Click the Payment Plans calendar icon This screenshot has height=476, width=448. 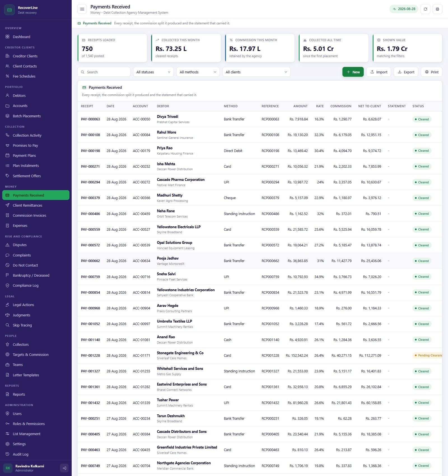click(x=8, y=155)
